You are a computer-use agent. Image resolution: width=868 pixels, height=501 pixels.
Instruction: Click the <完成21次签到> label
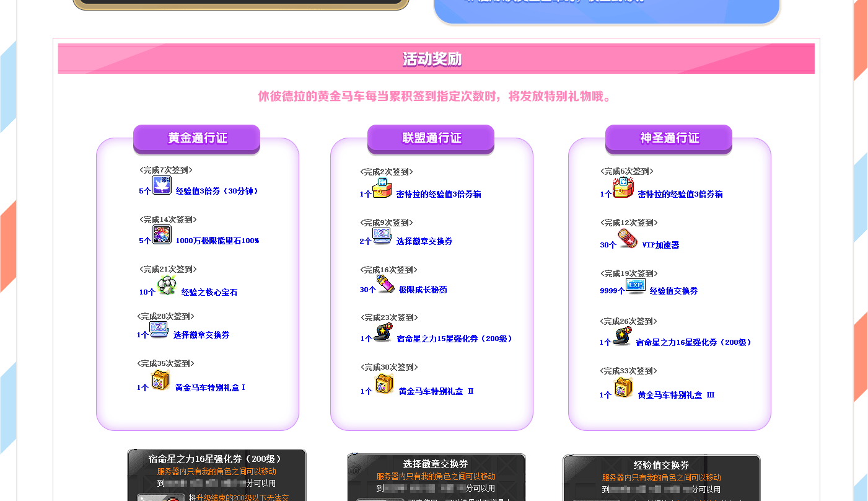click(x=168, y=269)
